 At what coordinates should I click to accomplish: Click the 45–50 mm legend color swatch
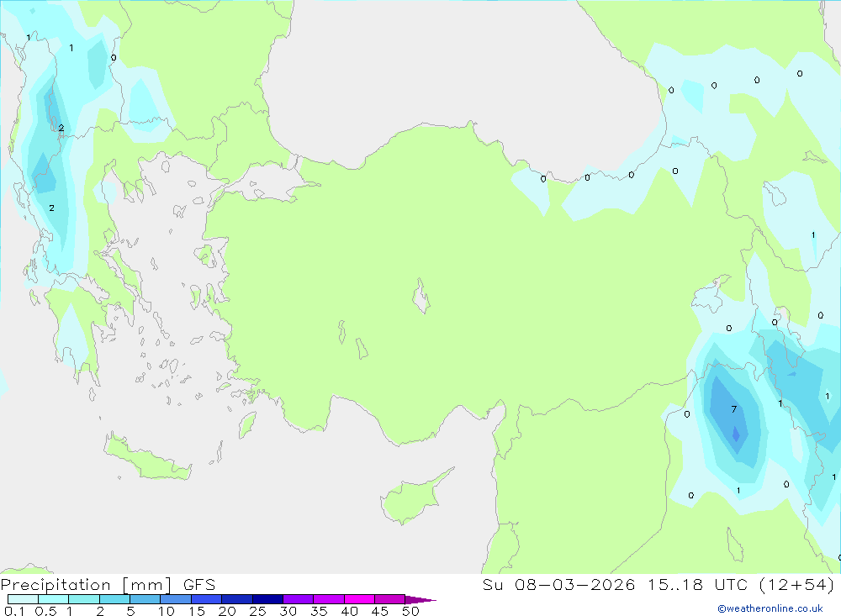[389, 599]
